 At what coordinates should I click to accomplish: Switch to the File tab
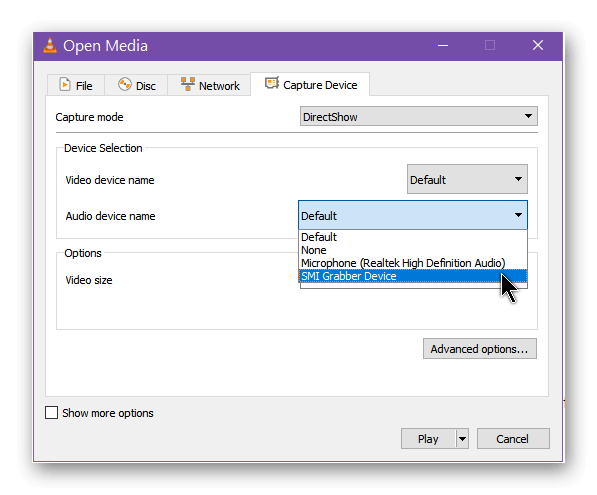(76, 85)
